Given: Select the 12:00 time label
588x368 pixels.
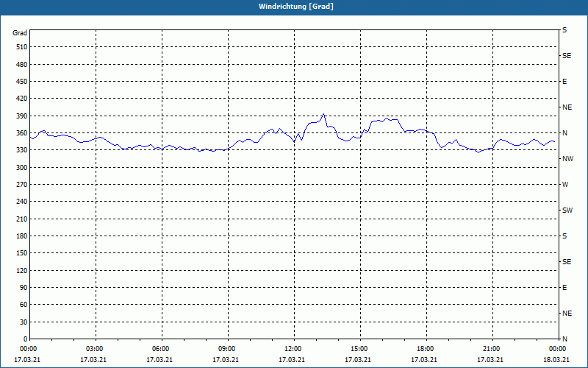Looking at the screenshot, I should (293, 349).
